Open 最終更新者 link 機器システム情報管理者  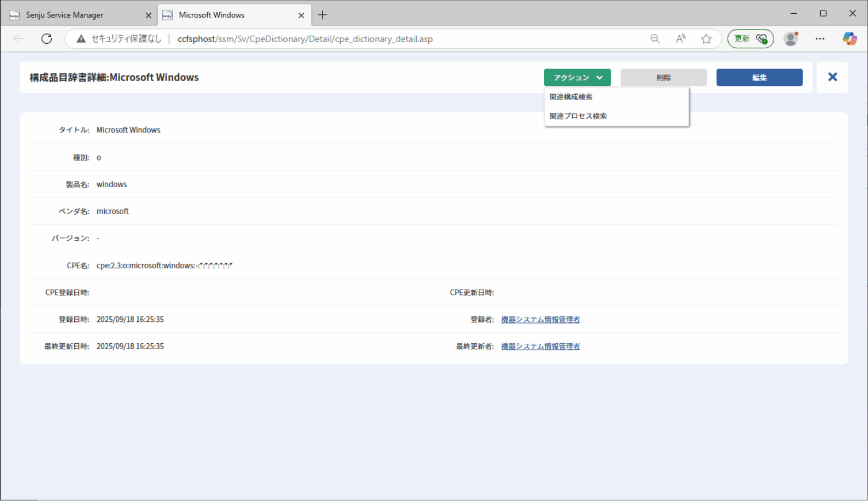pos(540,347)
